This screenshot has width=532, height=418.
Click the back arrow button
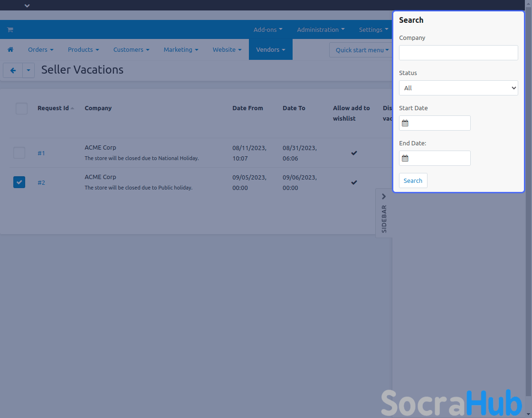tap(13, 70)
